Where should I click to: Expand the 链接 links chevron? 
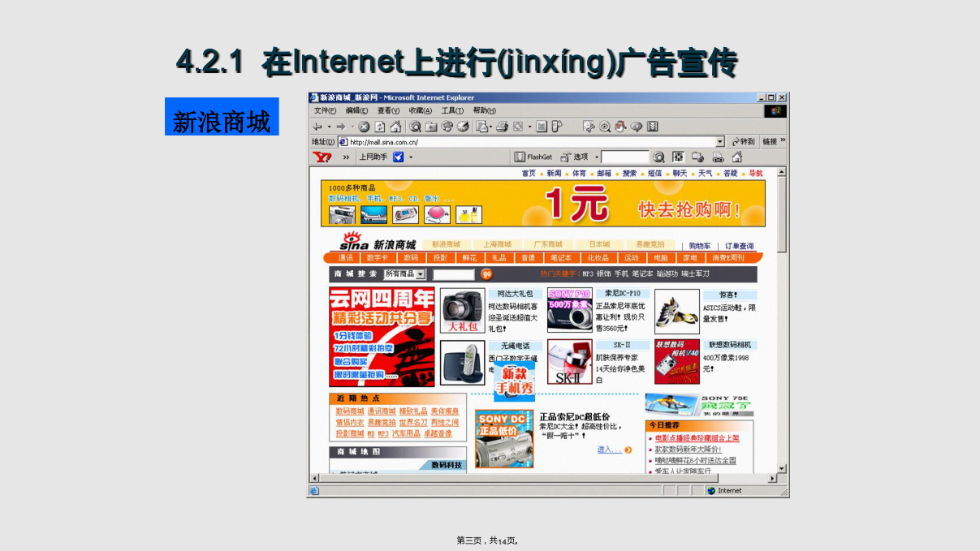coord(784,140)
